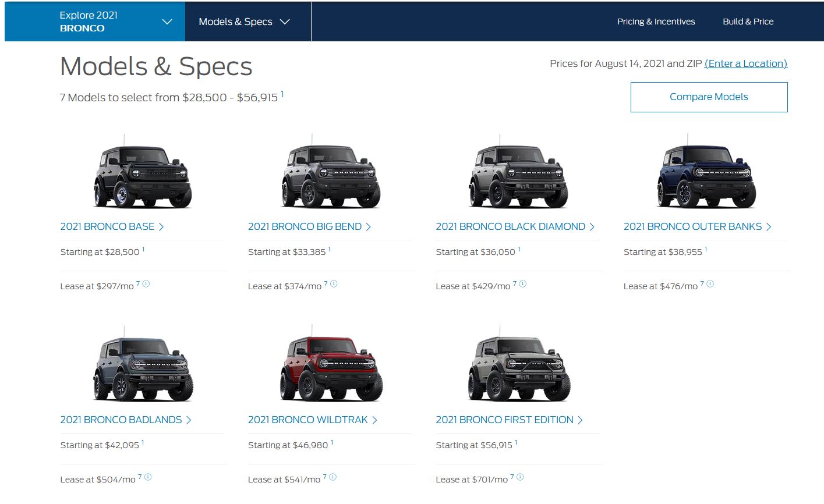This screenshot has height=504, width=824.
Task: Click the 'Starting at $42,095' price text
Action: pyautogui.click(x=100, y=445)
